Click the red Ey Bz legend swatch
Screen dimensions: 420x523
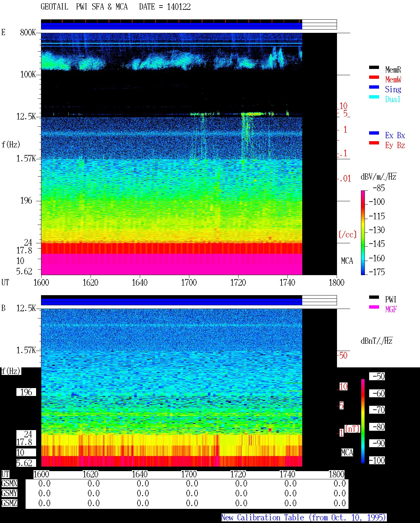click(374, 143)
